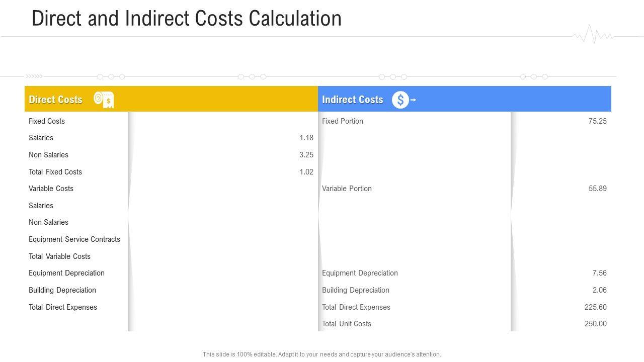The image size is (644, 362).
Task: Click the dollar coin icon beside Indirect Costs
Action: tap(401, 100)
